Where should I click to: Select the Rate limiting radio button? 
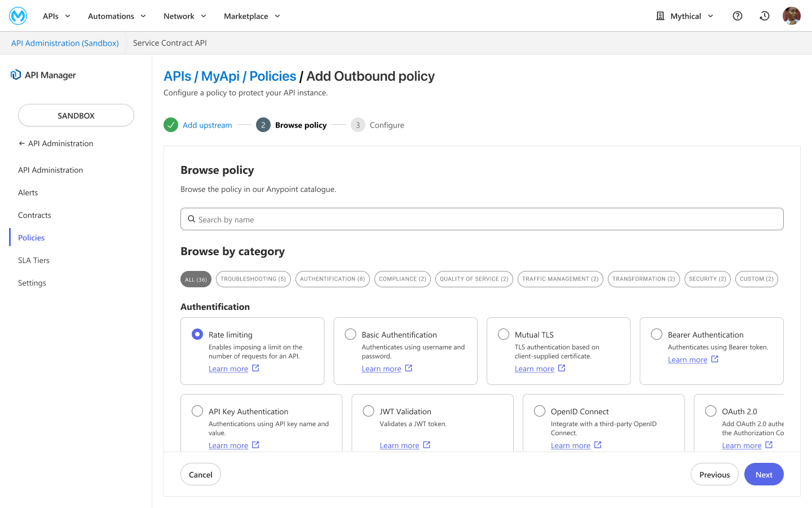pos(197,334)
